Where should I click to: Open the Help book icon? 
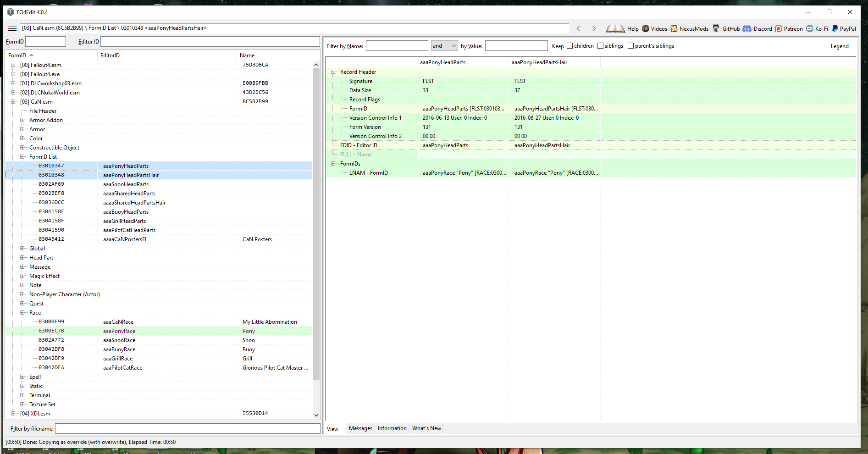(615, 28)
